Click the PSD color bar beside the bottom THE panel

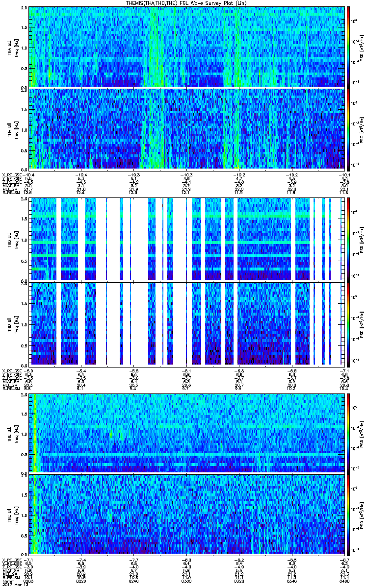click(x=348, y=515)
